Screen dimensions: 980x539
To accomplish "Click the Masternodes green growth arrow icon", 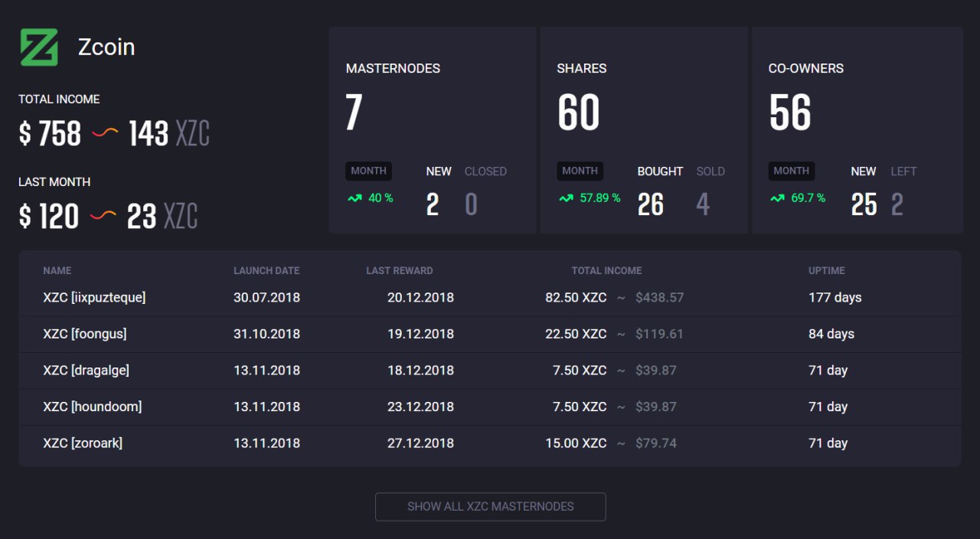I will tap(354, 198).
